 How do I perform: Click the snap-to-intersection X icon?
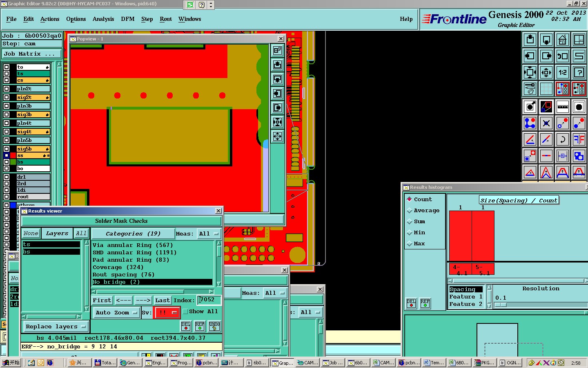[546, 123]
